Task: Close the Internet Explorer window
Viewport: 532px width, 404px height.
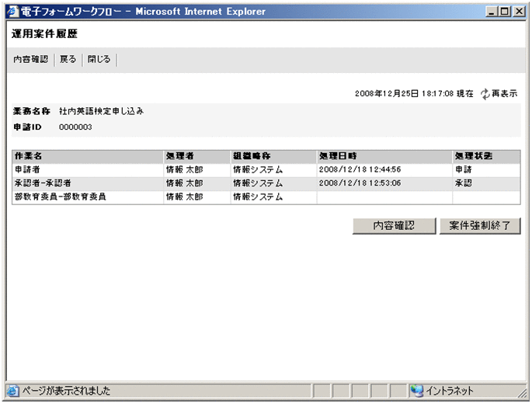Action: (x=519, y=12)
